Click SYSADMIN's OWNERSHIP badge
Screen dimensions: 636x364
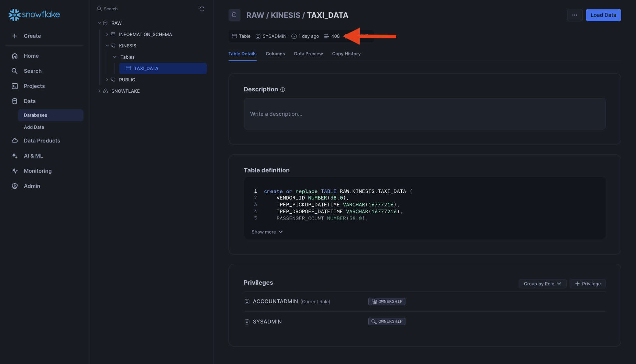point(387,321)
